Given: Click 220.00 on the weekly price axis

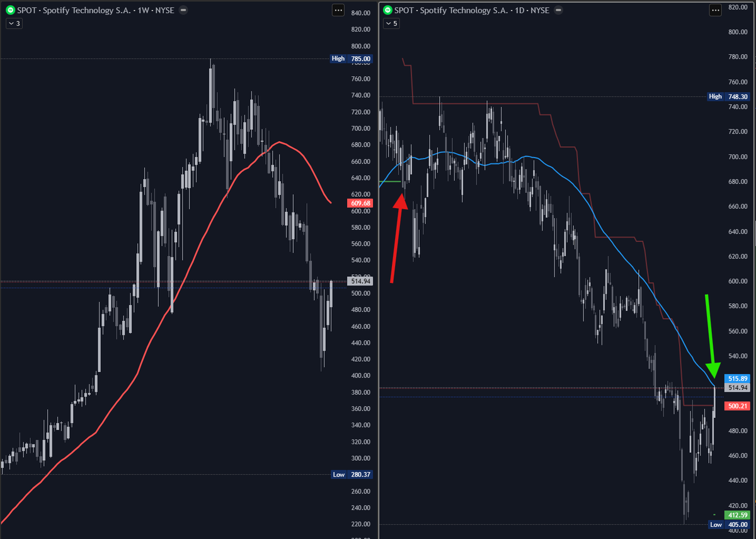Looking at the screenshot, I should pos(360,524).
